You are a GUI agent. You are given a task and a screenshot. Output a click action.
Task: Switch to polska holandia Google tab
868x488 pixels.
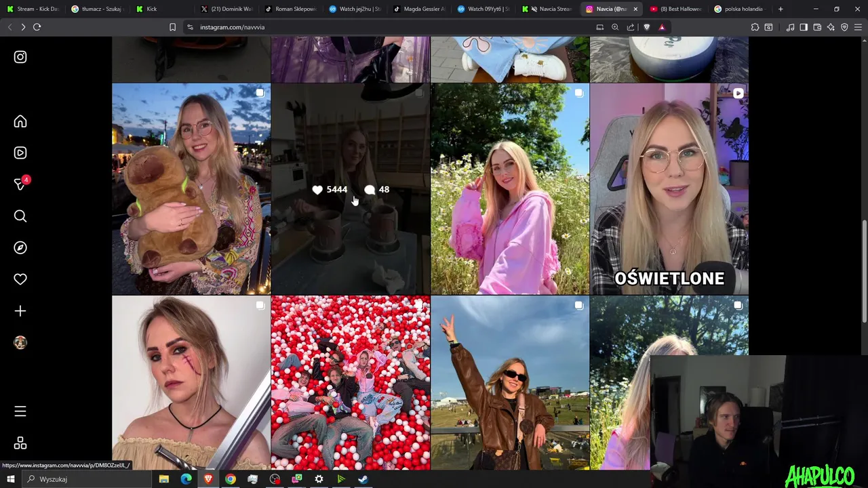(740, 9)
